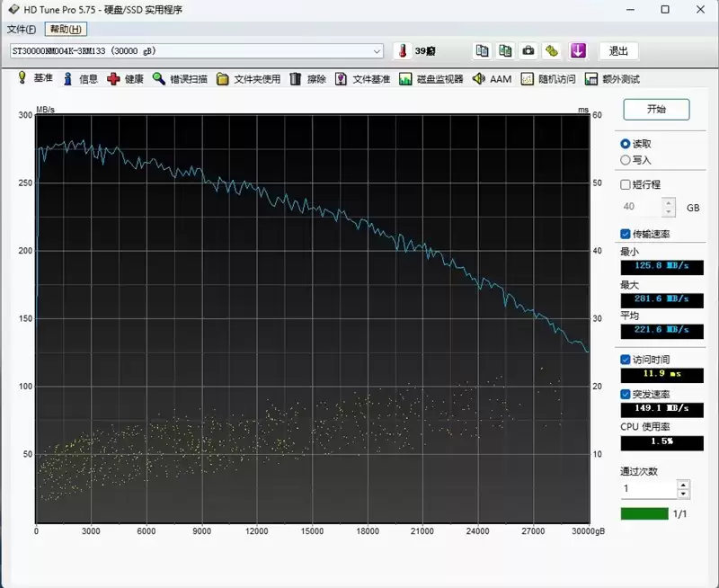Decrease 通过次数 with the down arrow

tap(683, 494)
